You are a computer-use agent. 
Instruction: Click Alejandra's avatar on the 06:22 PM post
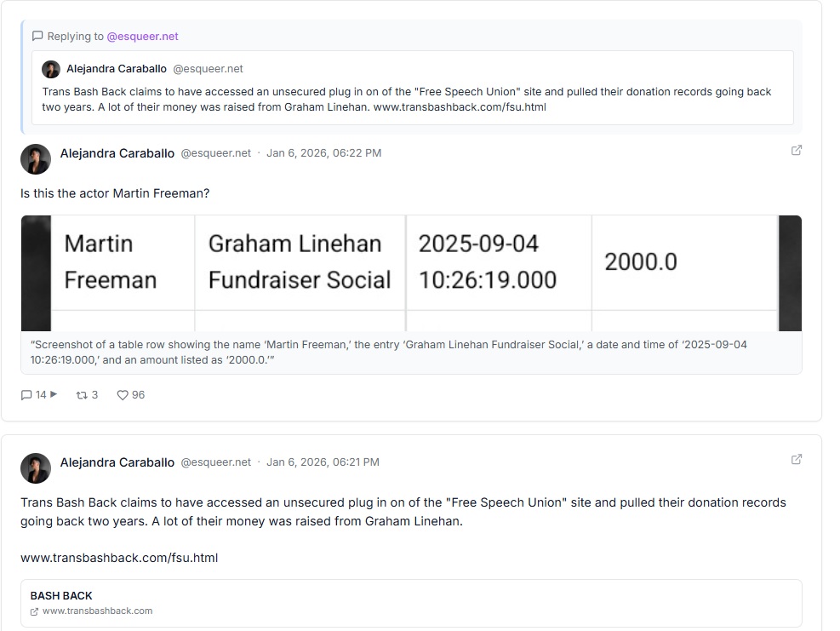(36, 158)
